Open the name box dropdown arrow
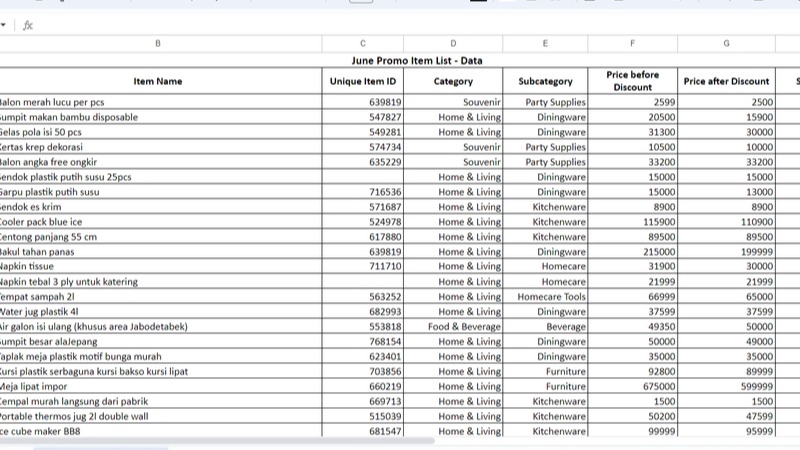The height and width of the screenshot is (450, 800). point(3,24)
